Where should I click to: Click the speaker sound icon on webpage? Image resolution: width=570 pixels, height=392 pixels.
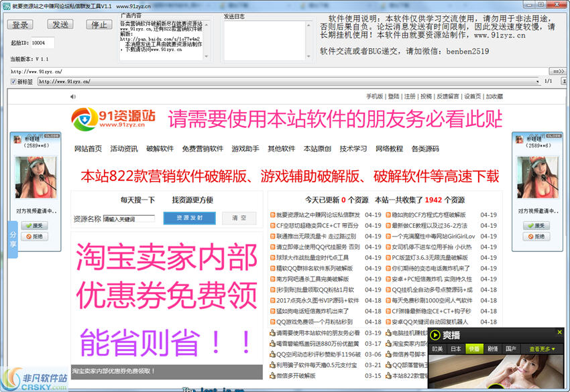[x=72, y=96]
